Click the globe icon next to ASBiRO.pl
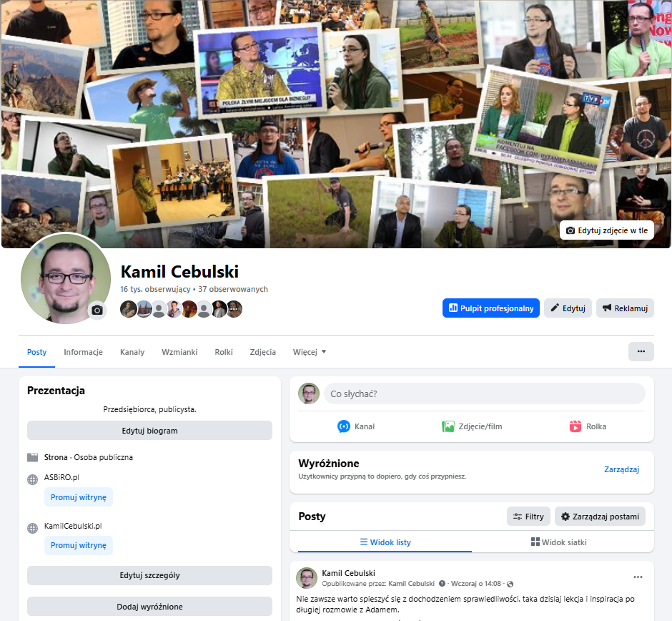 tap(32, 479)
